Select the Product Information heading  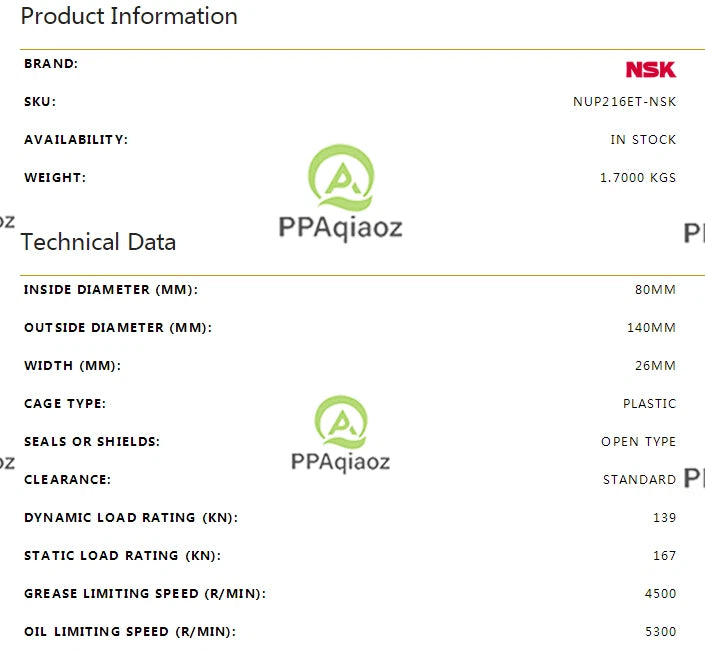click(129, 16)
